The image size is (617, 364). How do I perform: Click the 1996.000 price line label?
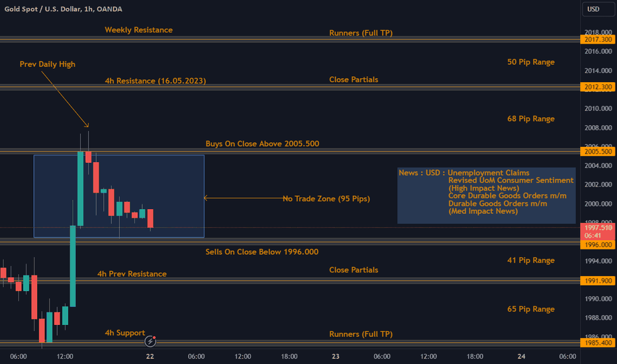click(598, 245)
